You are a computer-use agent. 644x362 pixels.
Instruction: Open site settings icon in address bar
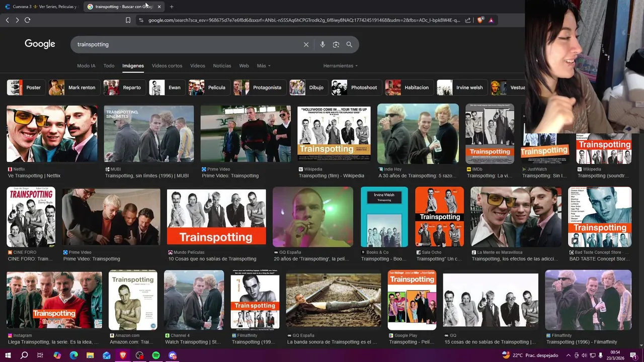141,20
